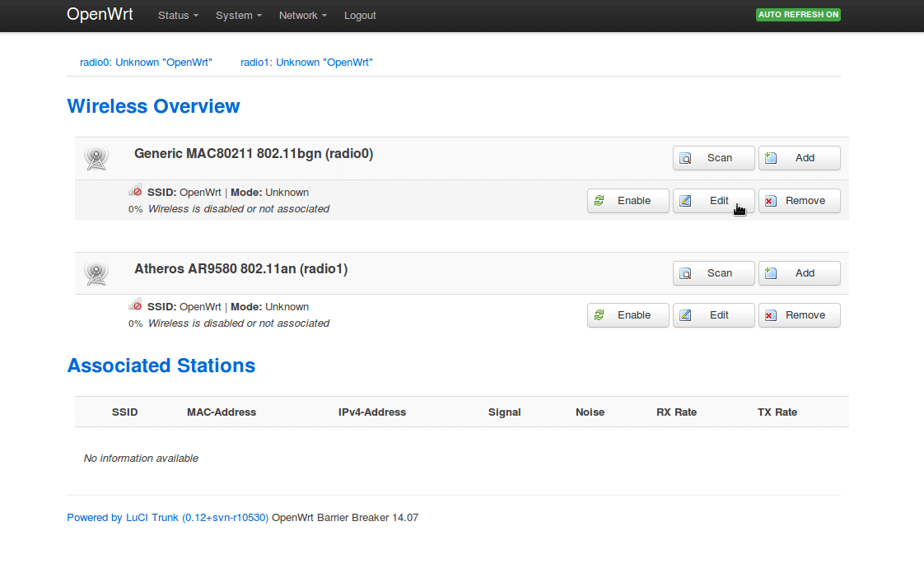
Task: Click the radio1 antenna icon
Action: tap(96, 272)
